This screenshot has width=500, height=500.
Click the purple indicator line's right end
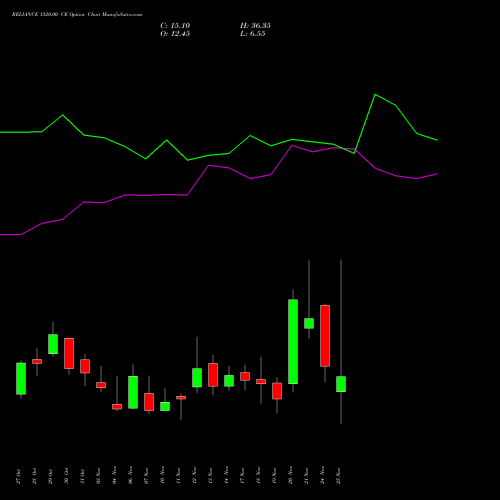(437, 174)
